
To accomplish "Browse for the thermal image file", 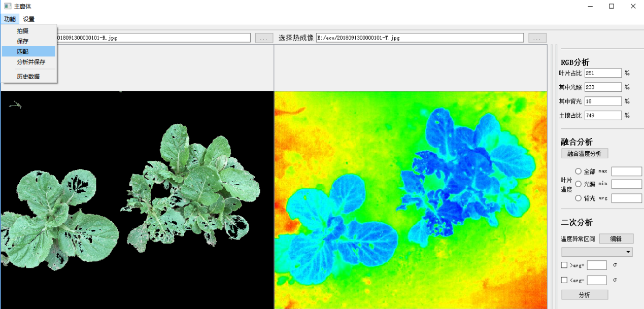I will coord(537,38).
